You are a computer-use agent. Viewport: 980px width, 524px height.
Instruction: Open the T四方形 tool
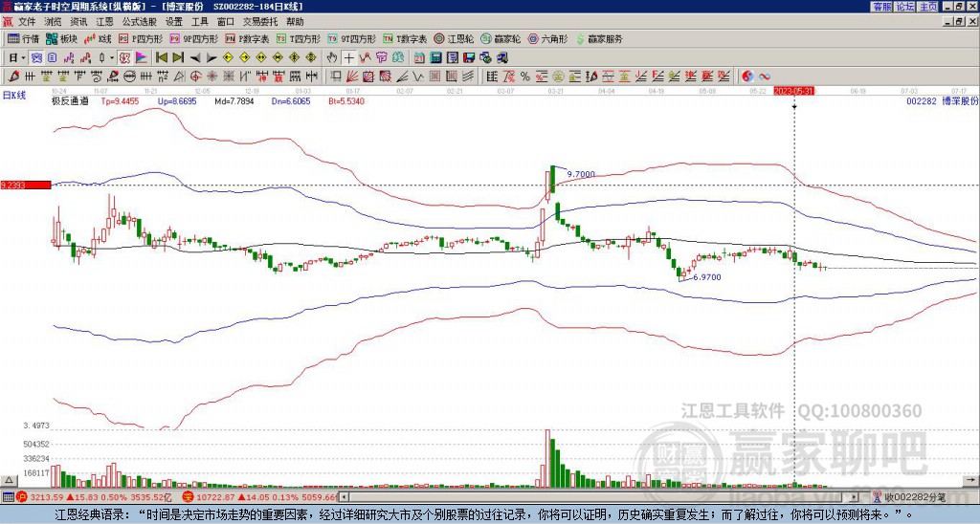pos(299,38)
